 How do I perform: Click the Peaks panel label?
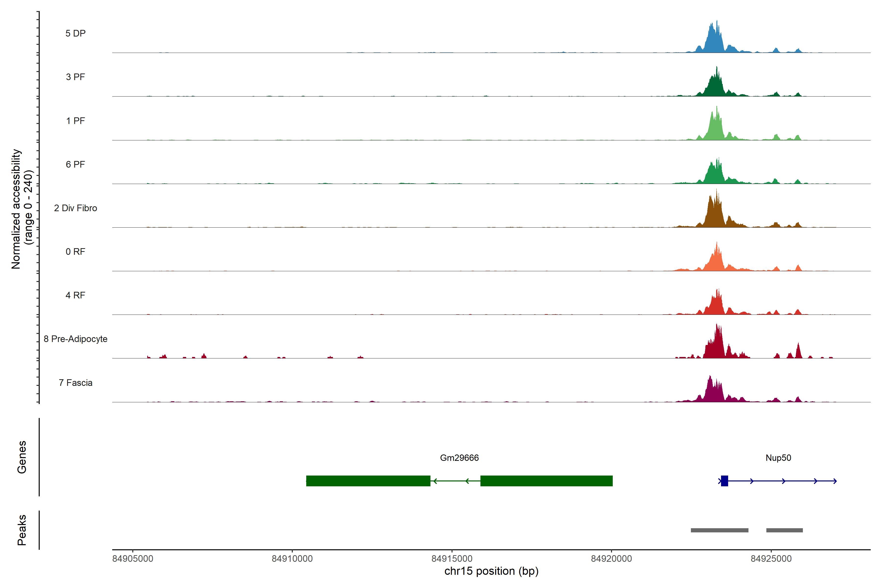(x=22, y=530)
